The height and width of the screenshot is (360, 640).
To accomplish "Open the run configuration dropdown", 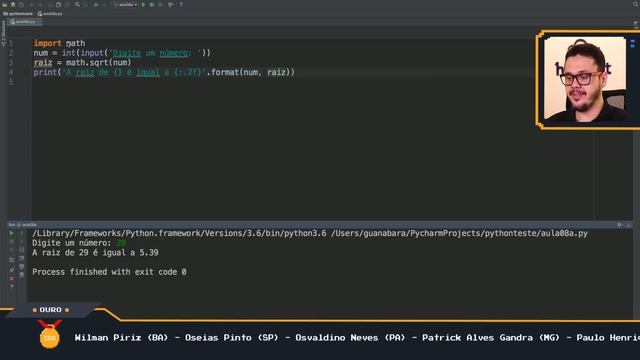I will 125,5.
